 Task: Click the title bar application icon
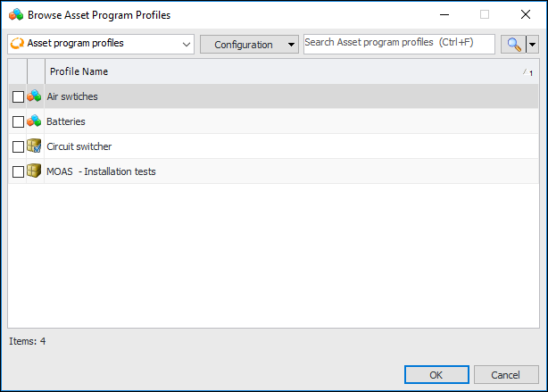[14, 14]
